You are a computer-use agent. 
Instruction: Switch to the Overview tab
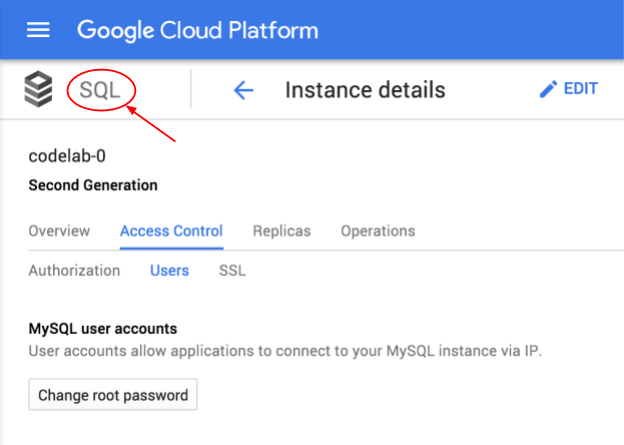(x=59, y=231)
